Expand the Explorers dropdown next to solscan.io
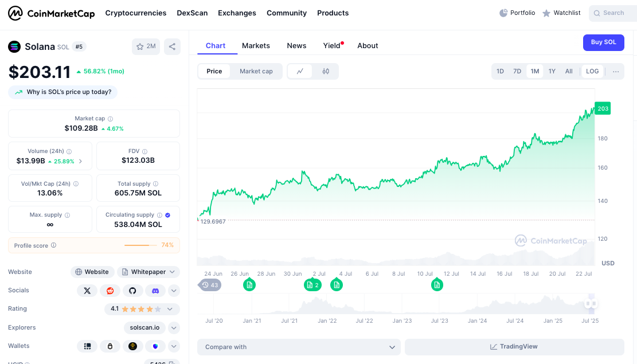 [x=174, y=327]
